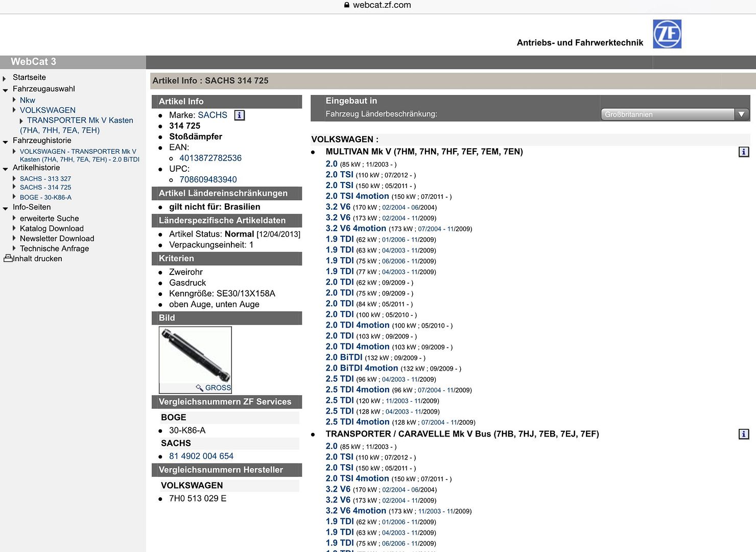Collapse the Fahrzeughistorie section arrow

coord(5,142)
